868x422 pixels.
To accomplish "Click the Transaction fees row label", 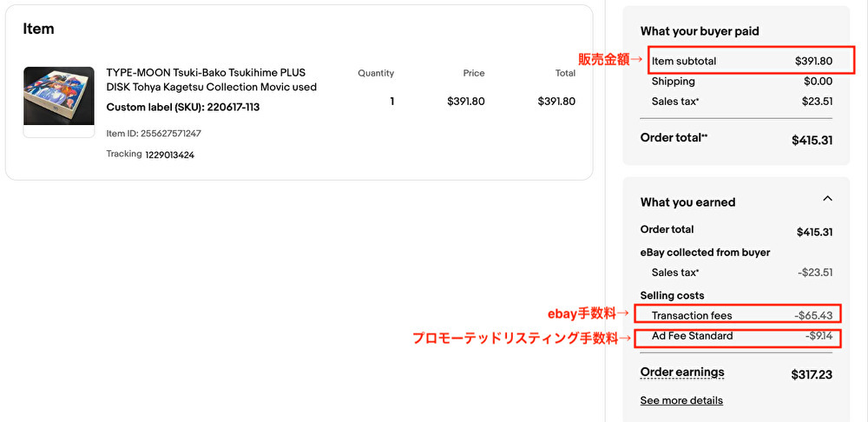I will (x=692, y=315).
